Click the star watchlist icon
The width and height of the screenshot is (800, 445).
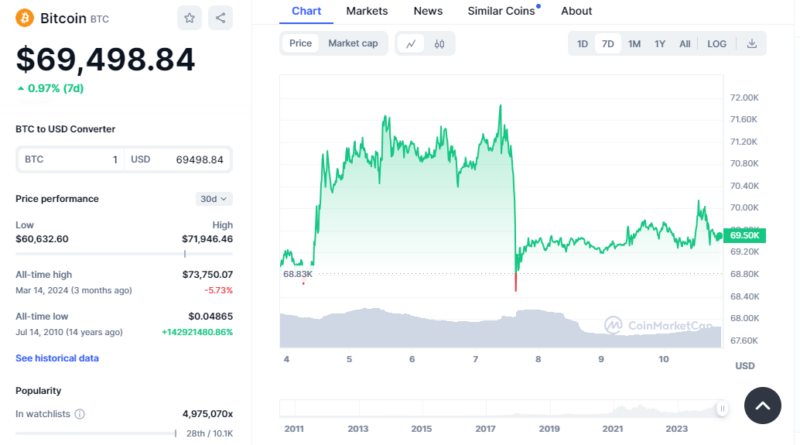pos(189,18)
